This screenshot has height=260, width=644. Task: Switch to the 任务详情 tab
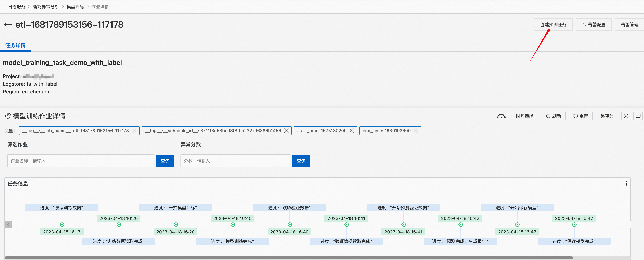tap(15, 45)
